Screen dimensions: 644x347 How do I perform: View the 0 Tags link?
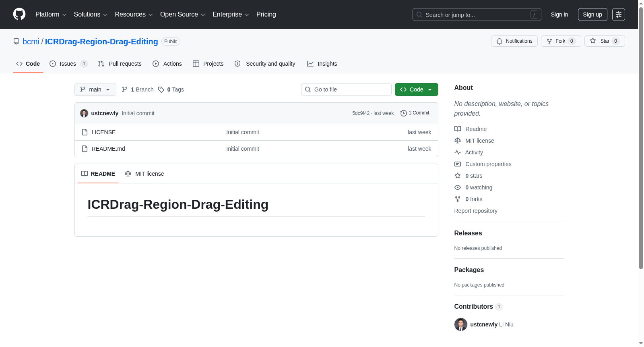tap(171, 89)
